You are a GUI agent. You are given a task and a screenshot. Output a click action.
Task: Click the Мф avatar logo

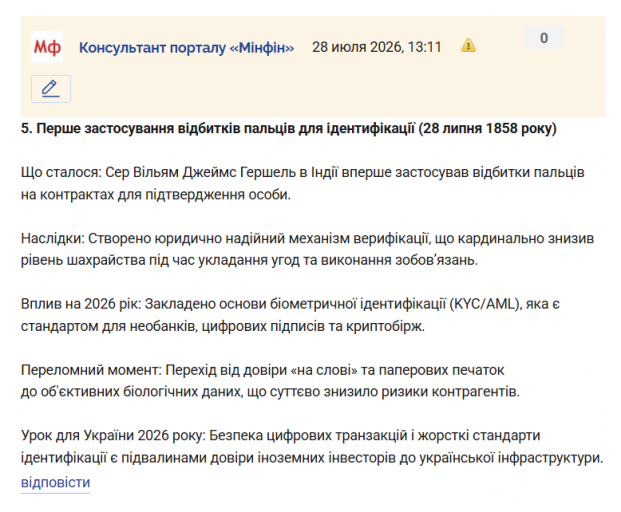tap(47, 47)
